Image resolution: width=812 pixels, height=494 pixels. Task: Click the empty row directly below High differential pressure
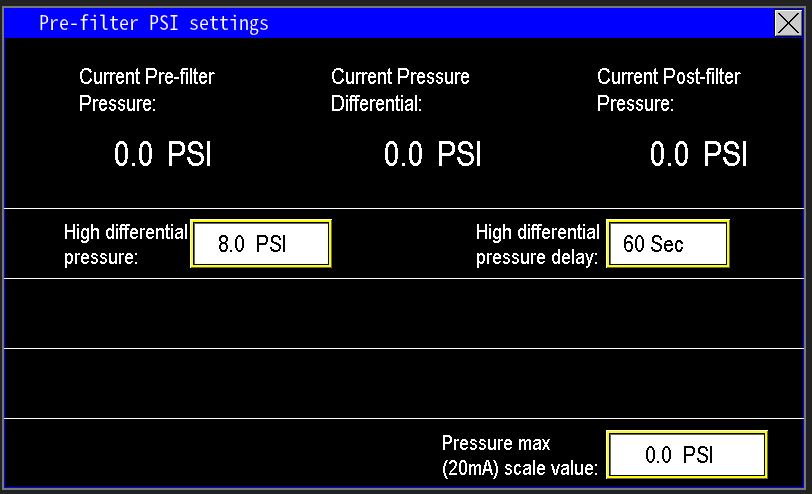[405, 313]
